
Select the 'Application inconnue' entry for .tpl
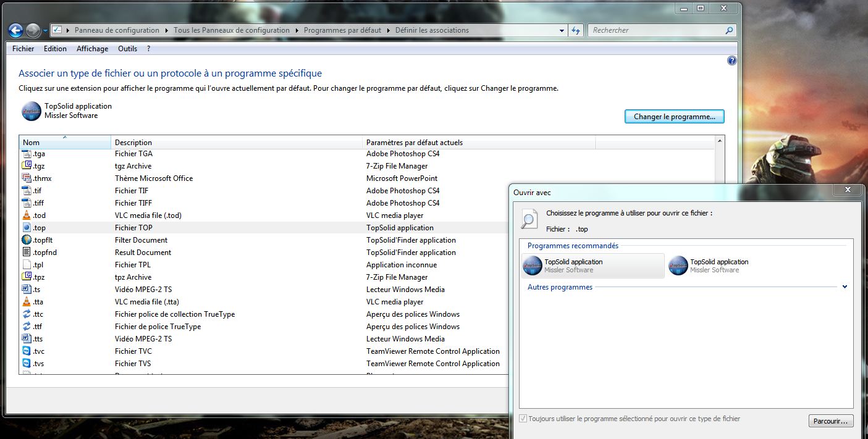[402, 265]
